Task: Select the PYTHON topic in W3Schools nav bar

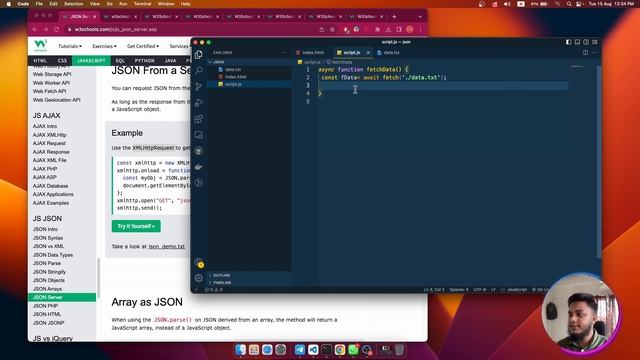Action: click(144, 61)
